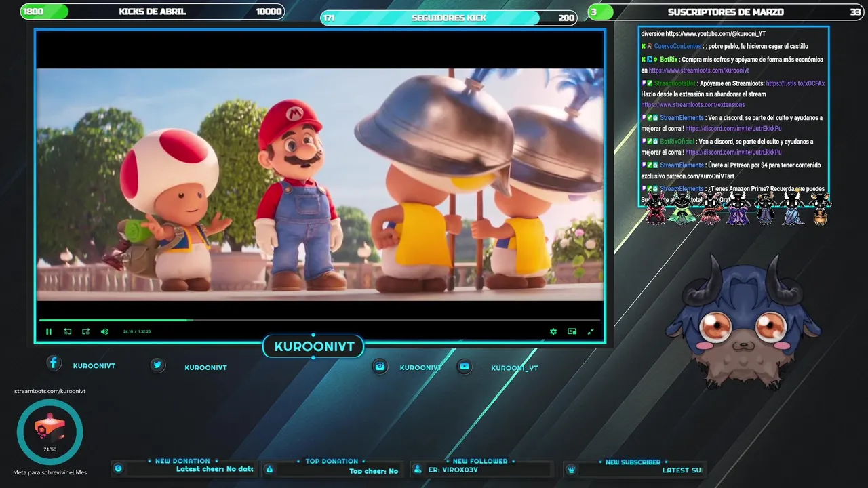Click the Latest cheer ticker text

pos(214,469)
